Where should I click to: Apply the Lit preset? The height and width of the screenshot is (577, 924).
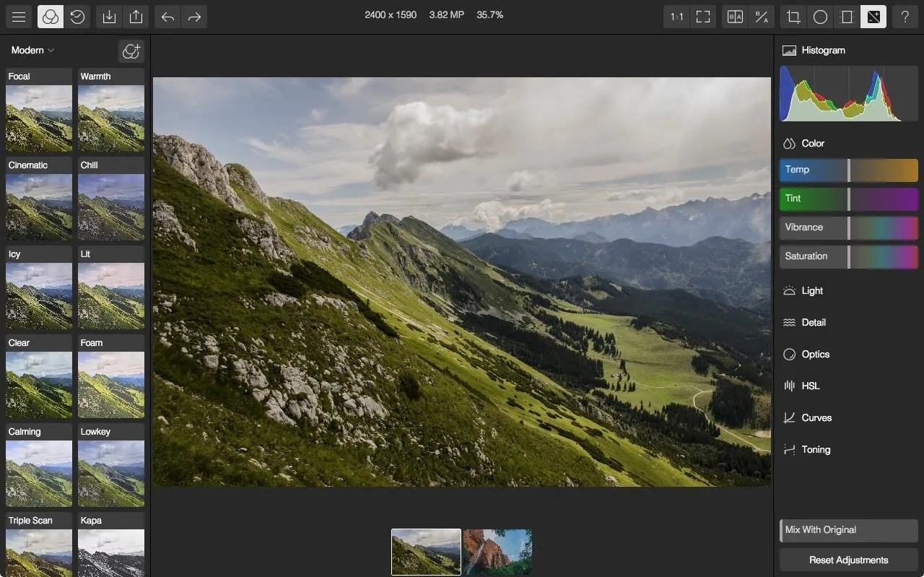point(111,288)
